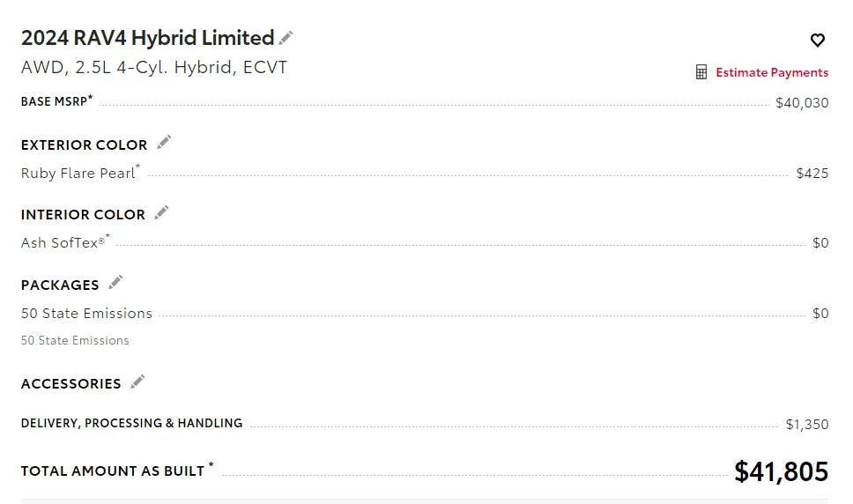Image resolution: width=853 pixels, height=504 pixels.
Task: Click the 2024 RAV4 Hybrid Limited heading
Action: coord(147,38)
